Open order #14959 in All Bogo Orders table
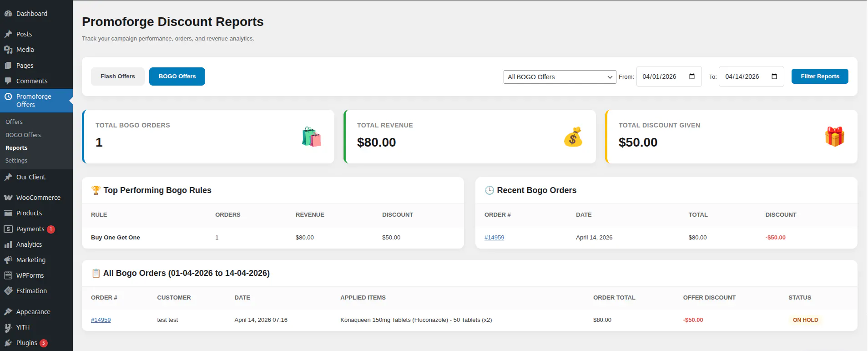868x351 pixels. tap(101, 320)
